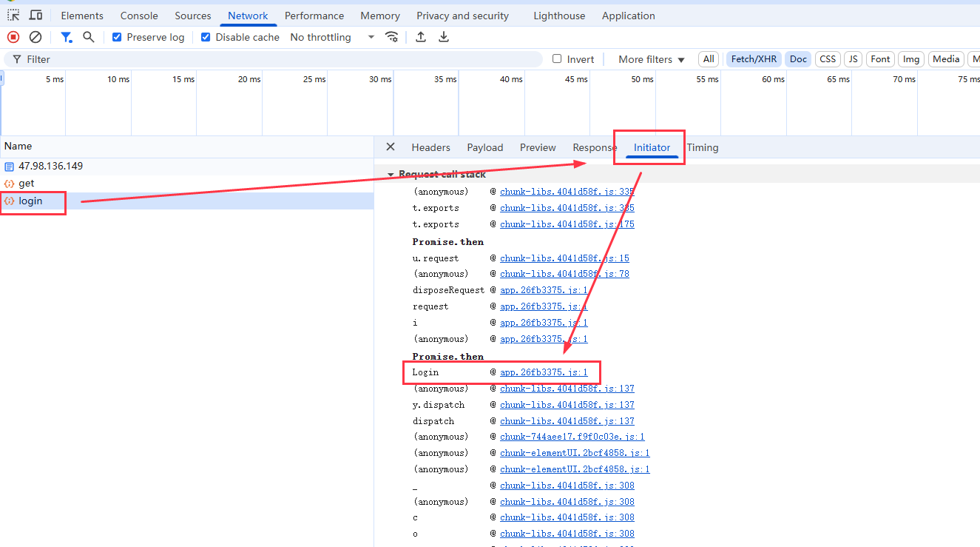Image resolution: width=980 pixels, height=547 pixels.
Task: Open the Timing tab
Action: [702, 147]
